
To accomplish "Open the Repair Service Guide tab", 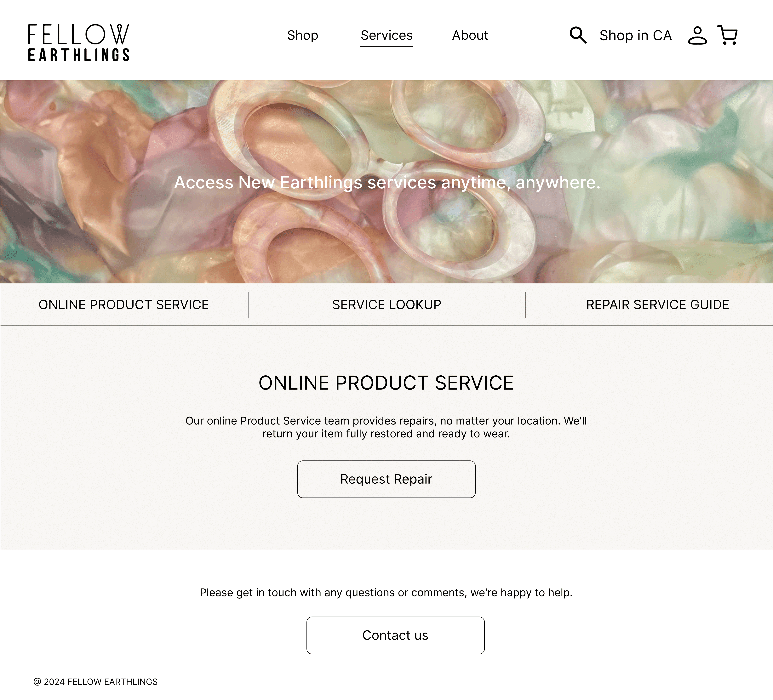I will [x=658, y=305].
